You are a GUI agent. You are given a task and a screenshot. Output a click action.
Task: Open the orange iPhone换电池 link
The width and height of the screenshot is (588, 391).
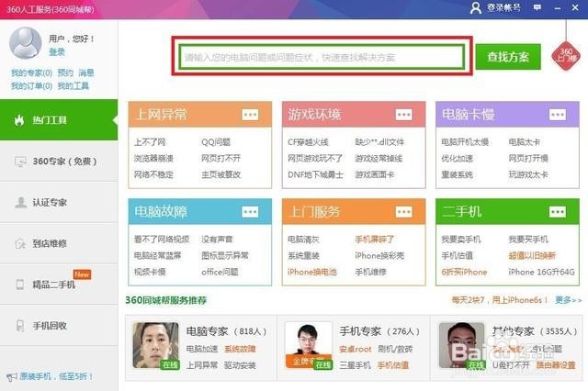(x=312, y=272)
